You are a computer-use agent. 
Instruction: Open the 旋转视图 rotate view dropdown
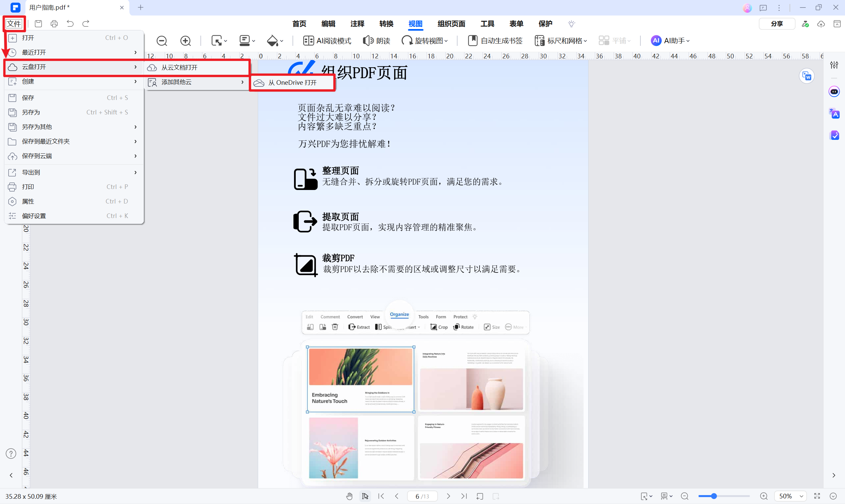tap(425, 41)
